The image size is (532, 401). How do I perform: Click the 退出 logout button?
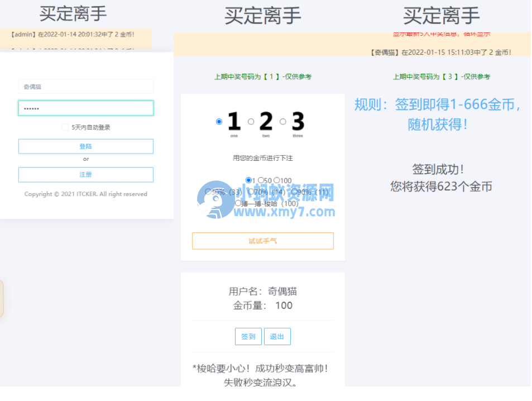click(x=277, y=336)
